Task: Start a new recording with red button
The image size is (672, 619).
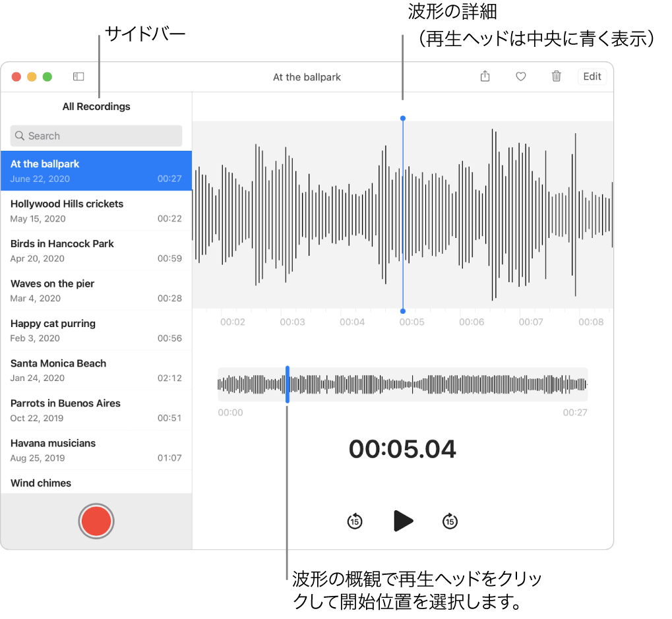Action: point(96,521)
